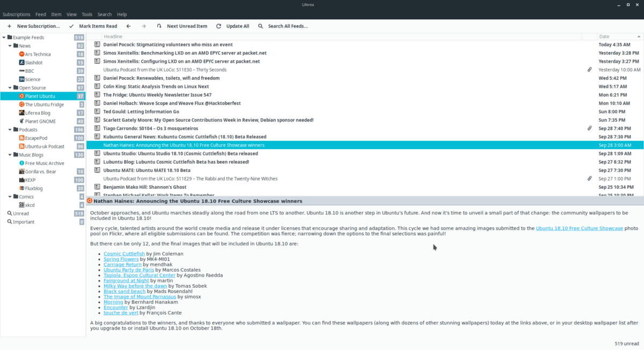644x350 pixels.
Task: Collapse the Podcasts folder
Action: 9,129
